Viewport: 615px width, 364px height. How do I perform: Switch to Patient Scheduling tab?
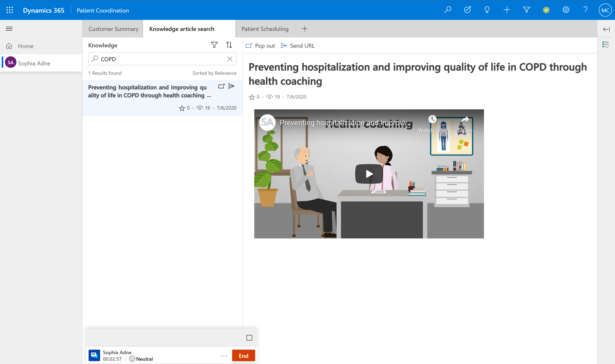click(x=265, y=29)
